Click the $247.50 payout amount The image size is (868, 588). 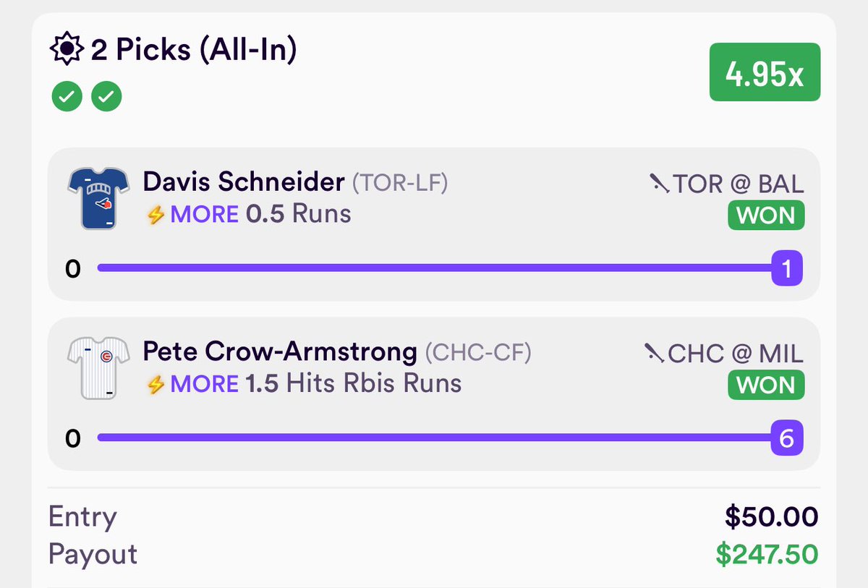click(767, 554)
